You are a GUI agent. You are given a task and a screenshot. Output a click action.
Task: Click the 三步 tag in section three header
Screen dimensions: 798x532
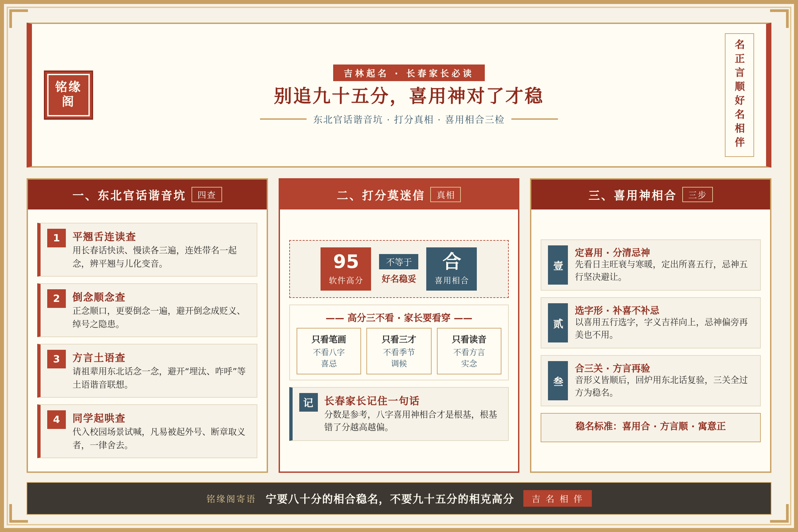(698, 195)
